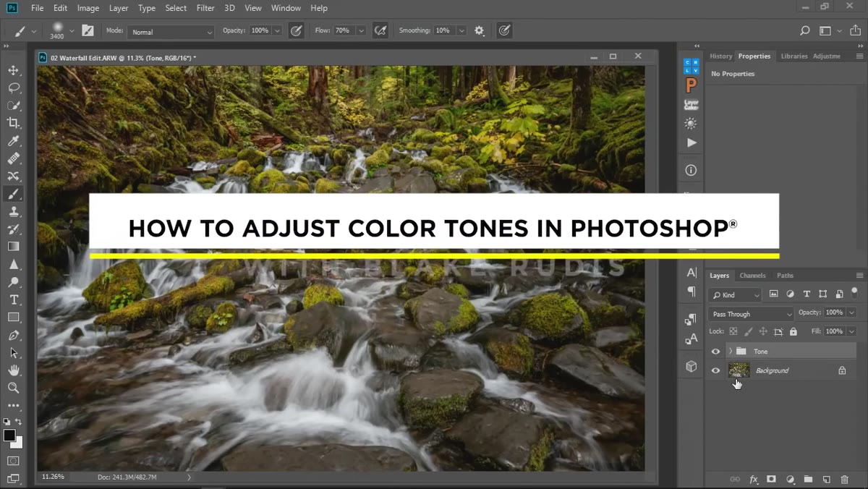Expand the Tone group
Viewport: 868px width, 489px height.
click(x=731, y=351)
